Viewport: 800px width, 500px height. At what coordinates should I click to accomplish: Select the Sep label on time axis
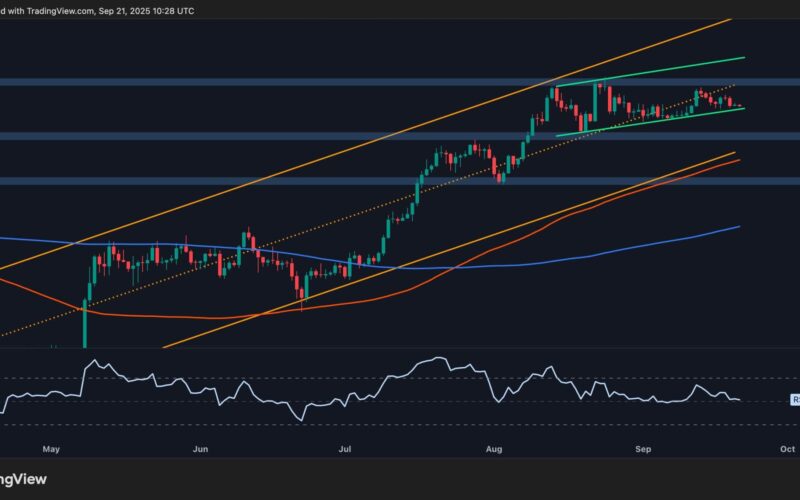[x=644, y=450]
